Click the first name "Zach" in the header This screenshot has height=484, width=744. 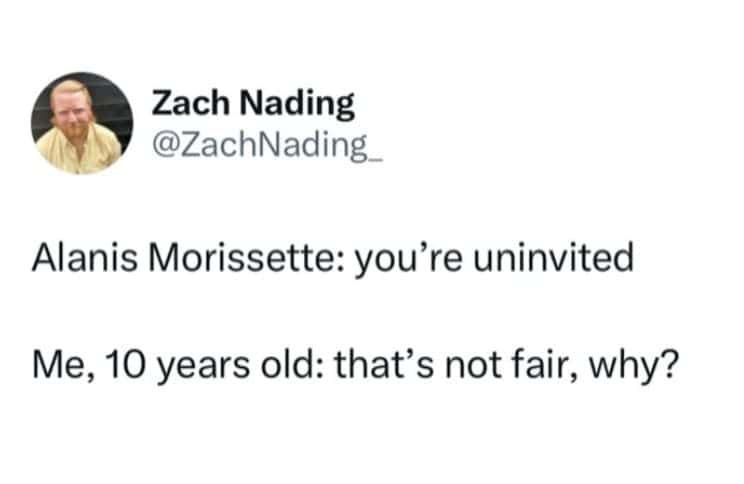point(190,103)
